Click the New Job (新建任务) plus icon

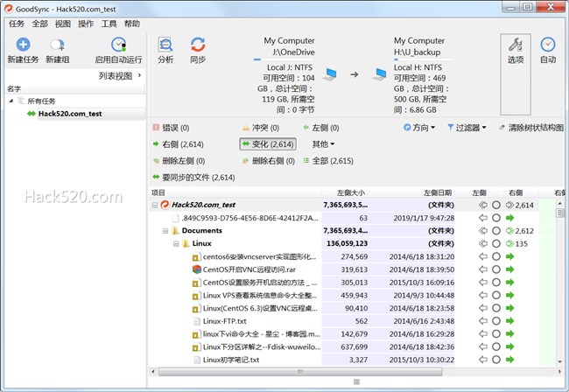click(x=23, y=45)
